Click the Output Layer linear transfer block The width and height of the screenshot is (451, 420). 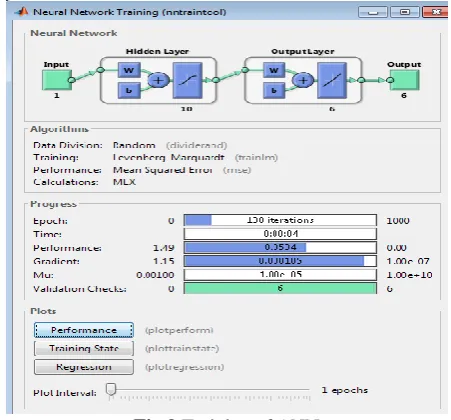tap(332, 80)
